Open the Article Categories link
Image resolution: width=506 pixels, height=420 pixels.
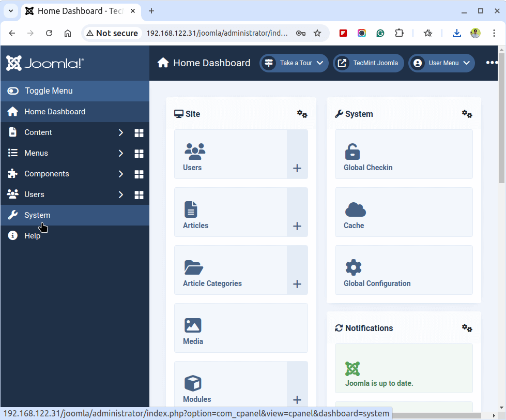tap(212, 283)
